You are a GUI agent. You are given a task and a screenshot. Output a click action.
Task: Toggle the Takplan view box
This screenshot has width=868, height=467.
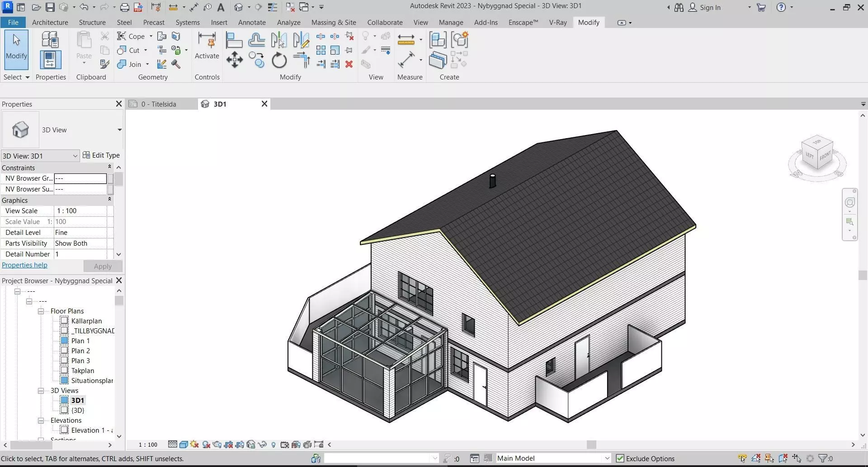[x=64, y=370]
